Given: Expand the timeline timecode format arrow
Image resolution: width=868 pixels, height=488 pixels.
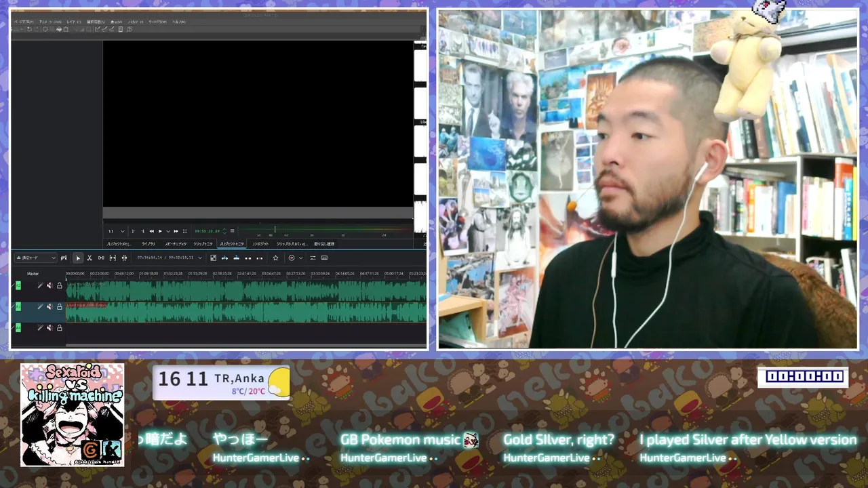Looking at the screenshot, I should (x=200, y=258).
